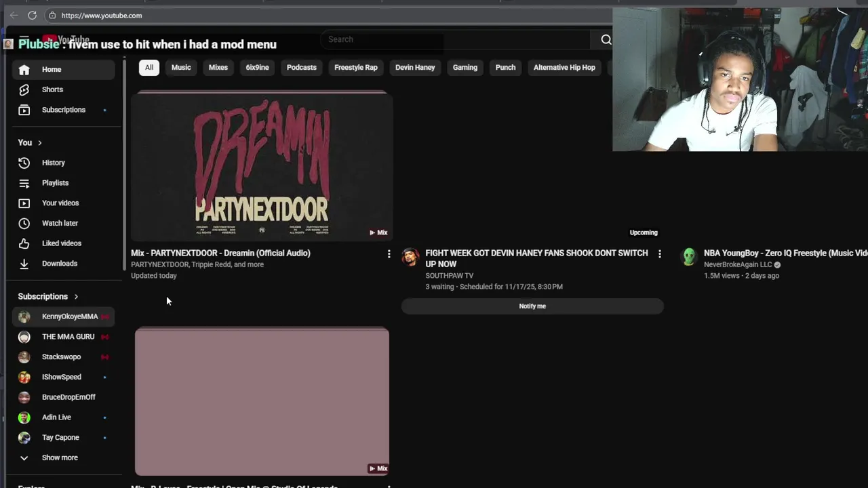868x488 pixels.
Task: Select the Gaming filter chip
Action: click(465, 67)
